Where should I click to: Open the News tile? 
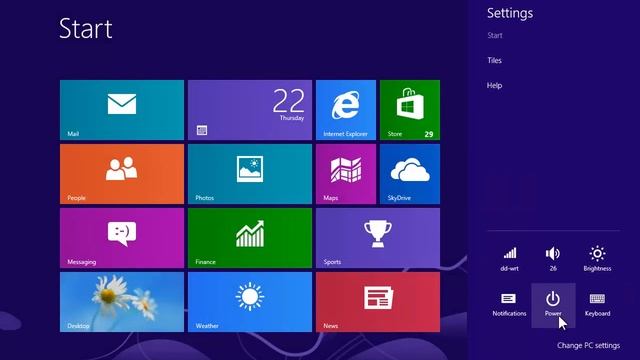[378, 302]
